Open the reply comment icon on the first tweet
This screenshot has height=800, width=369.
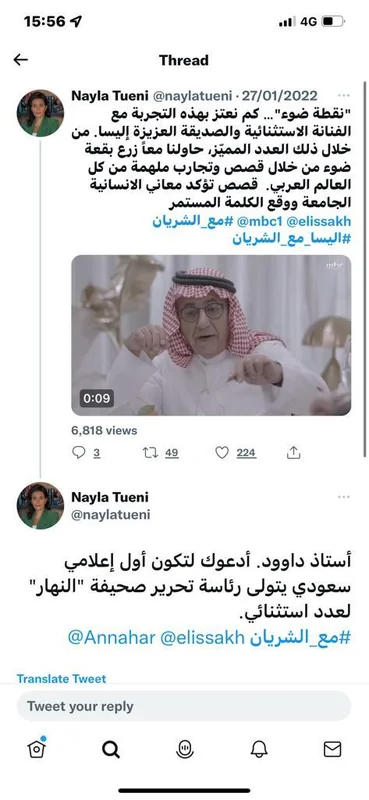(79, 452)
